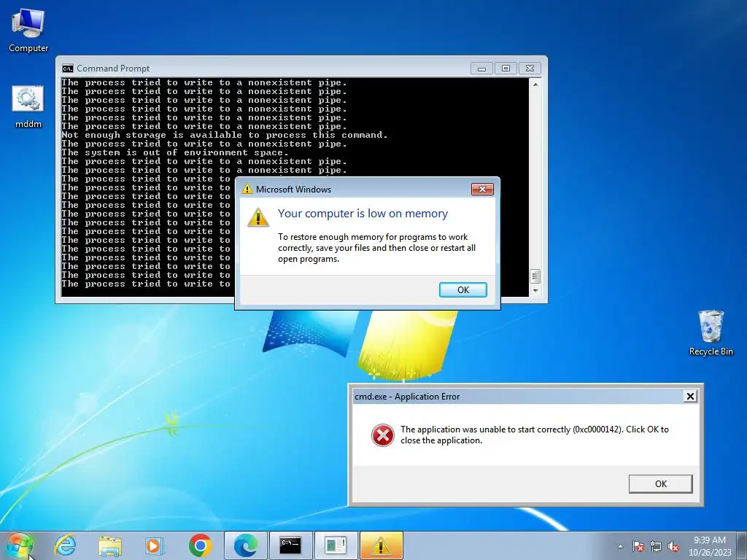Open File Explorer from the taskbar
This screenshot has height=560, width=747.
tap(110, 545)
